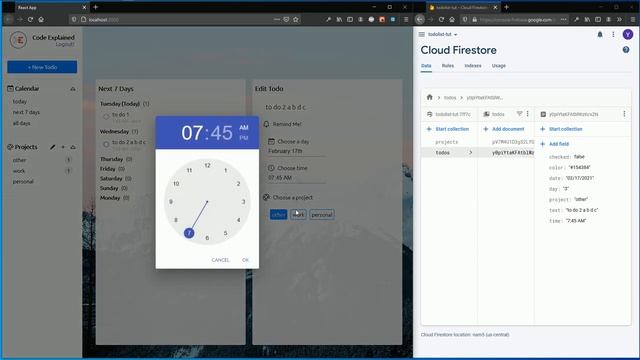
Task: Click Start collection in the document column
Action: (x=561, y=129)
